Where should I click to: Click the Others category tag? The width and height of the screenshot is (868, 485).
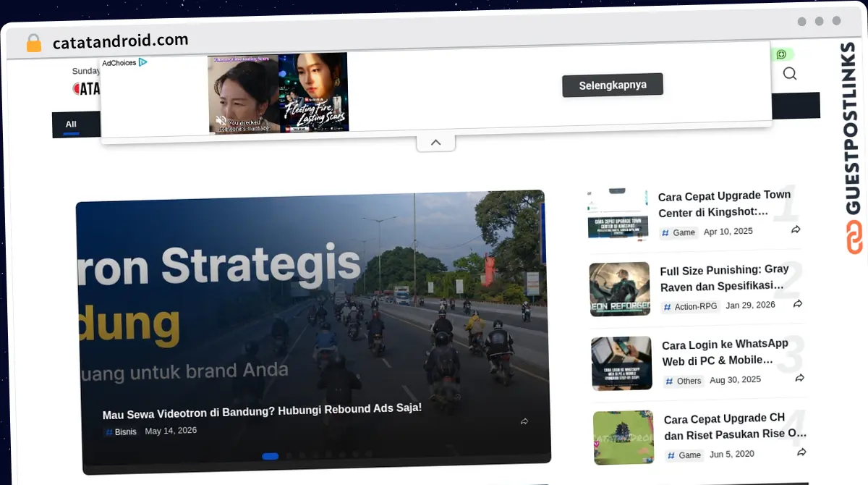pyautogui.click(x=684, y=381)
